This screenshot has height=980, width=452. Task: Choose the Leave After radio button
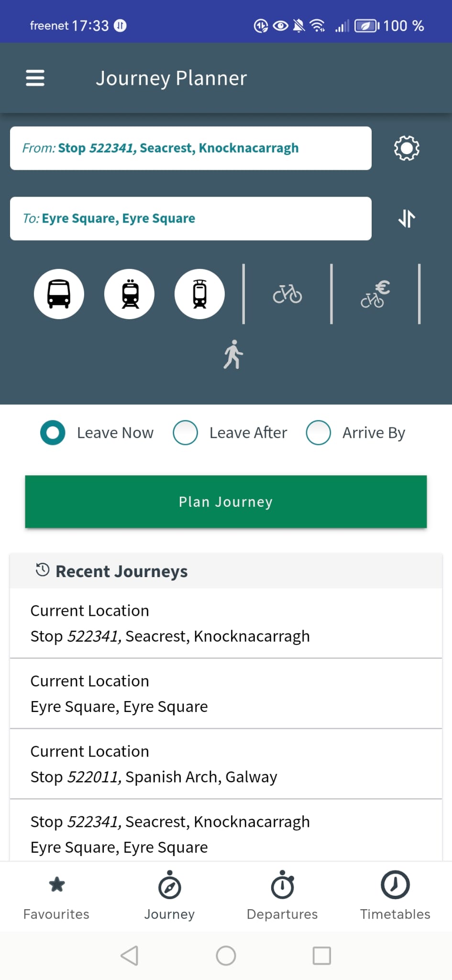pos(186,433)
